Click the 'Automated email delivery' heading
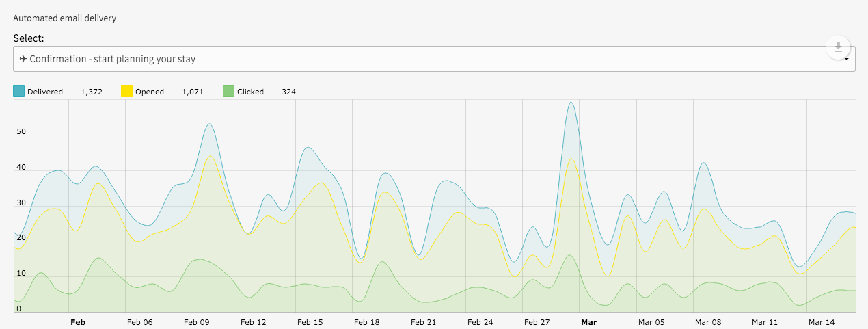Image resolution: width=868 pixels, height=329 pixels. [x=64, y=18]
